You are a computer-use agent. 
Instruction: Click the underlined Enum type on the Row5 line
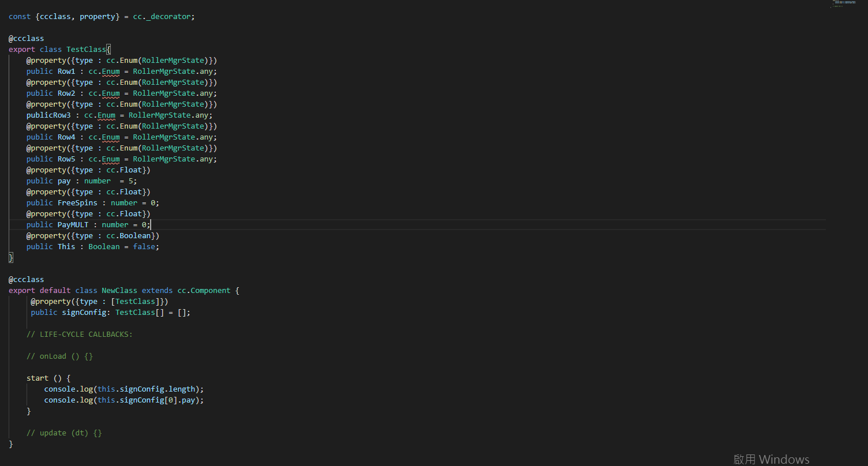(x=111, y=159)
